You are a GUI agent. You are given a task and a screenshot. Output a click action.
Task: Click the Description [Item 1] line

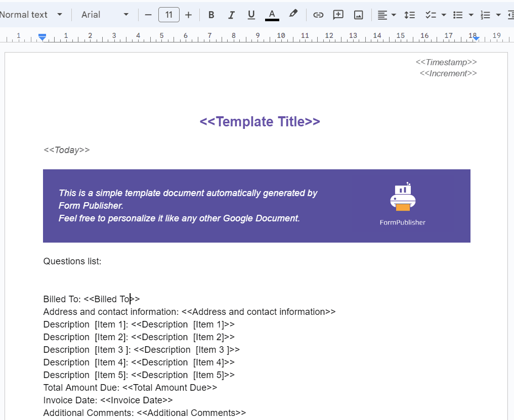click(x=139, y=324)
